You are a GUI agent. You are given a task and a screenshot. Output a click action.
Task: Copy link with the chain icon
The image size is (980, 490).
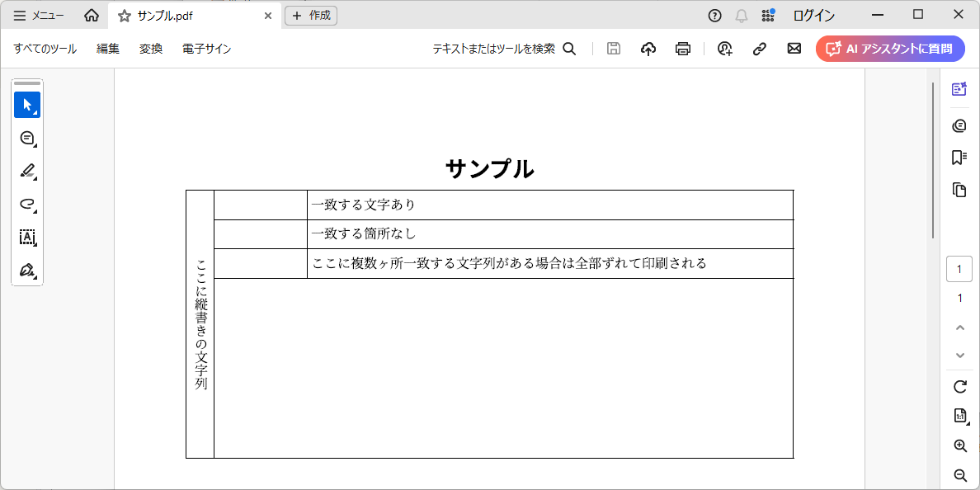(x=760, y=49)
